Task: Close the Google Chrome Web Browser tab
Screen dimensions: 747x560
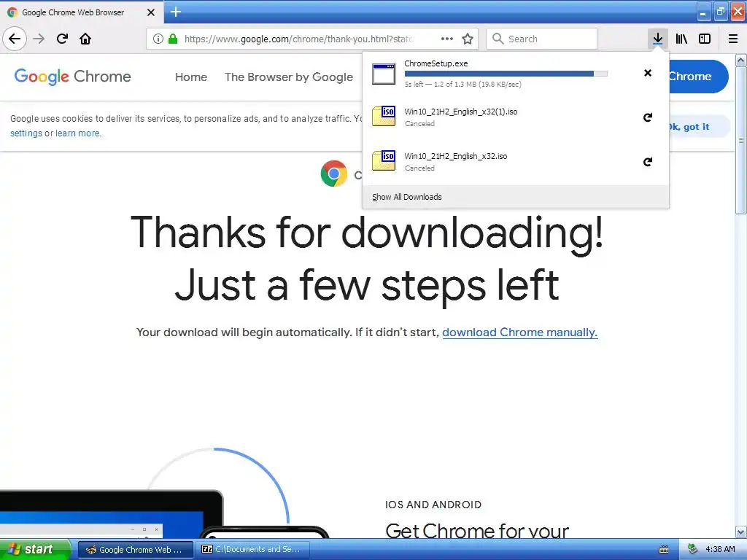Action: [151, 12]
